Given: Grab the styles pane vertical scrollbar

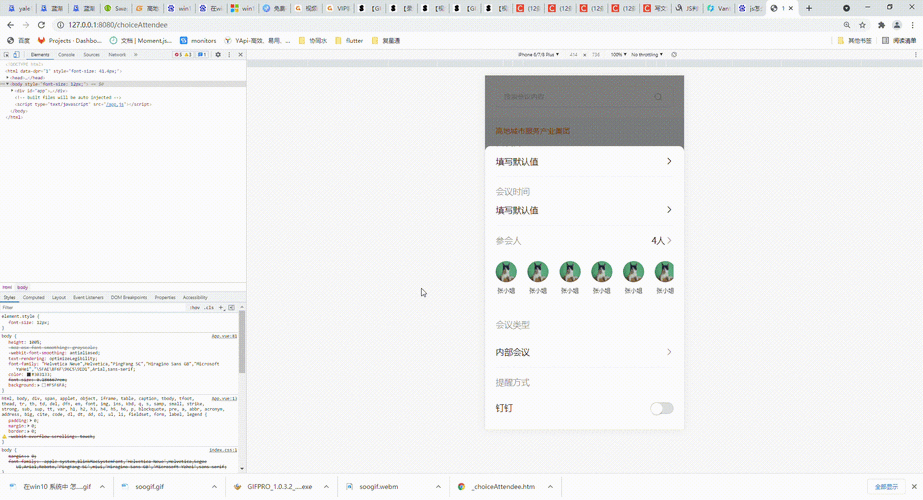Looking at the screenshot, I should pyautogui.click(x=241, y=342).
